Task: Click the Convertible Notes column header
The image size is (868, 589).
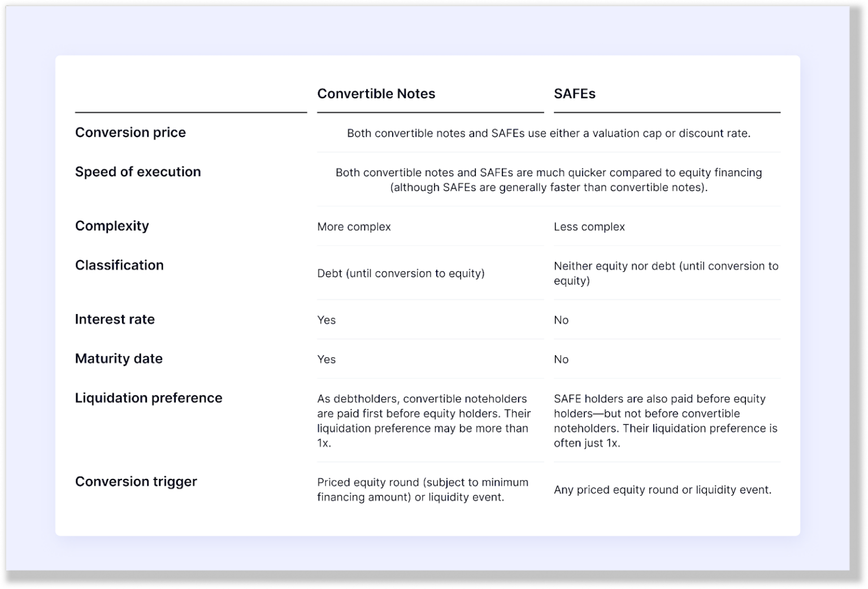Action: pos(376,94)
